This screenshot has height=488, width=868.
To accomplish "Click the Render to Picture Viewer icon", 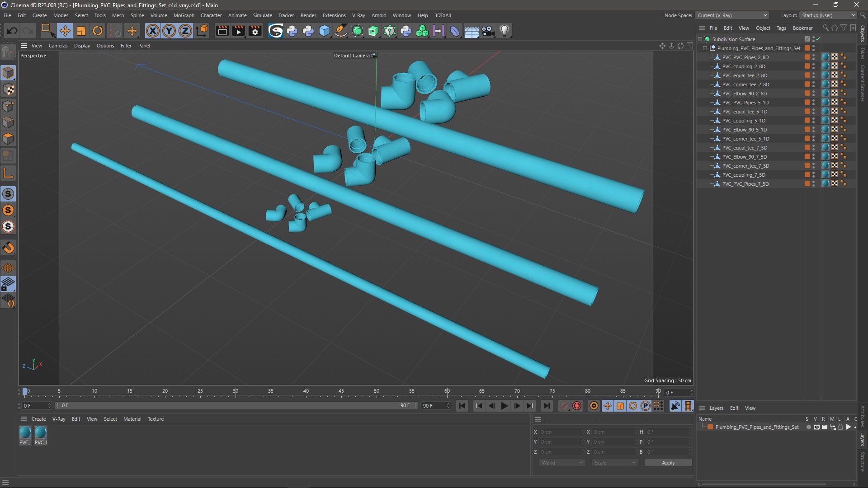I will click(x=238, y=31).
